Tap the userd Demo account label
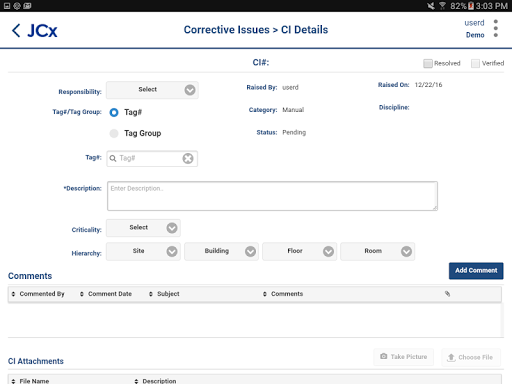 pos(475,29)
